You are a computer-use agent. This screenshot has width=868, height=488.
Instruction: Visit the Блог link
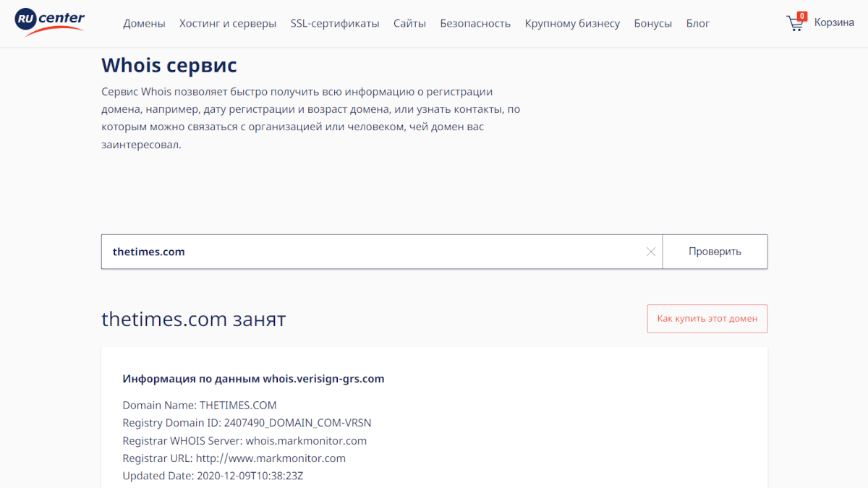(x=697, y=23)
